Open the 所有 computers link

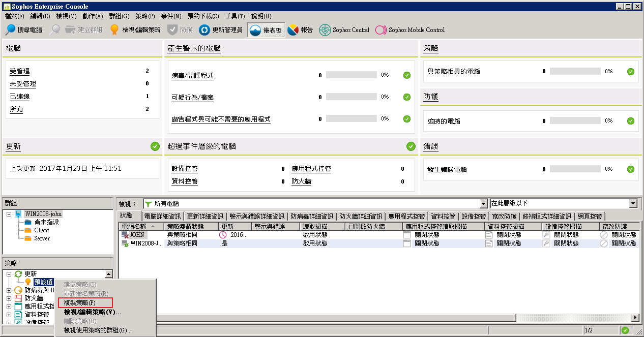tap(16, 109)
